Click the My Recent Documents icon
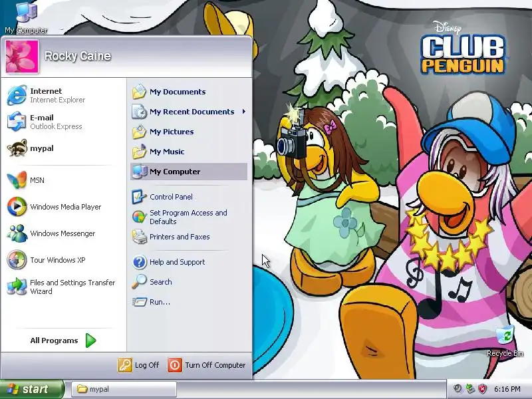This screenshot has height=399, width=532. [x=139, y=112]
